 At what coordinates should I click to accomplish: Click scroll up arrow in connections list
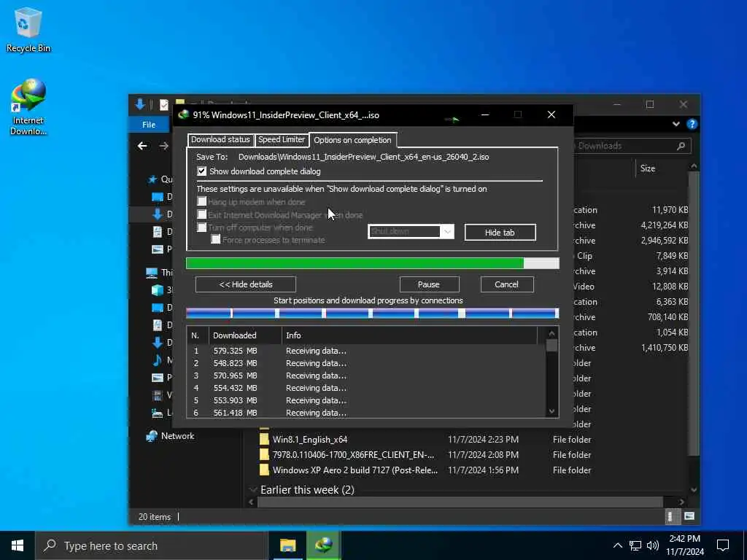551,333
